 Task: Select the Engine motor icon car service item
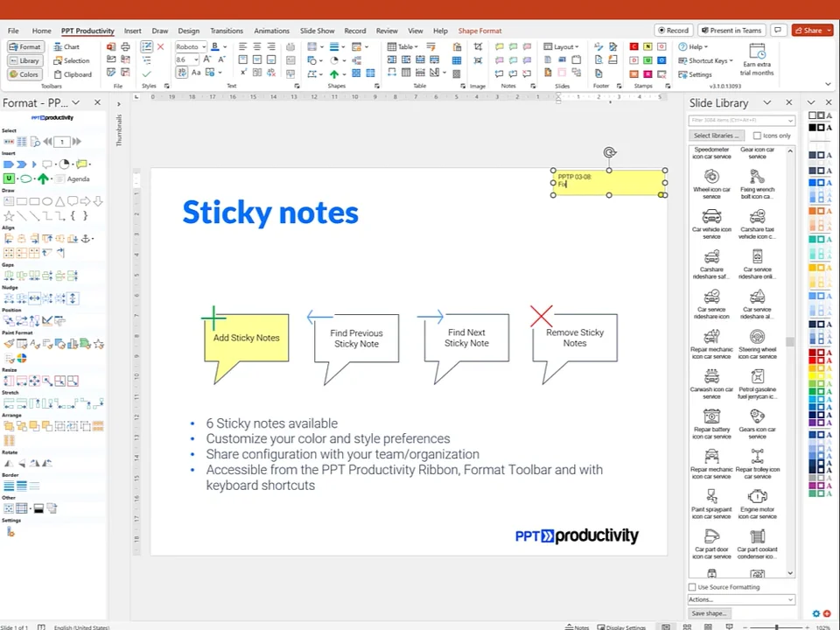pyautogui.click(x=757, y=504)
